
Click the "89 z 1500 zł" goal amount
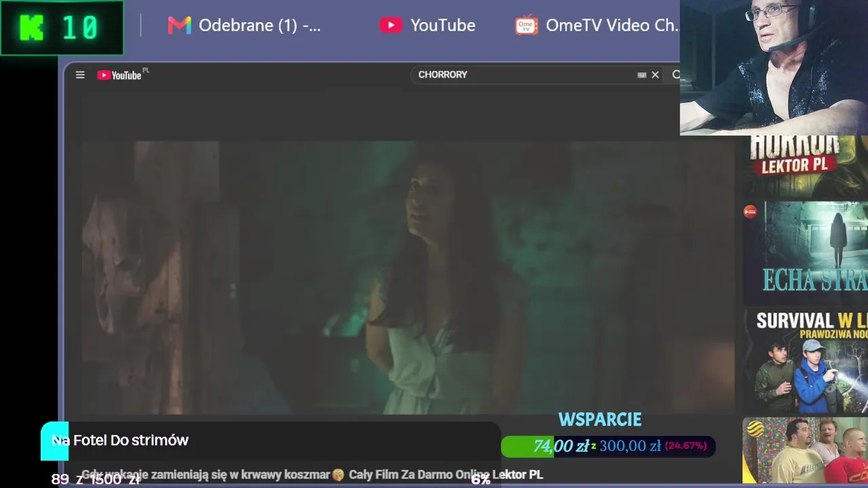pyautogui.click(x=96, y=479)
